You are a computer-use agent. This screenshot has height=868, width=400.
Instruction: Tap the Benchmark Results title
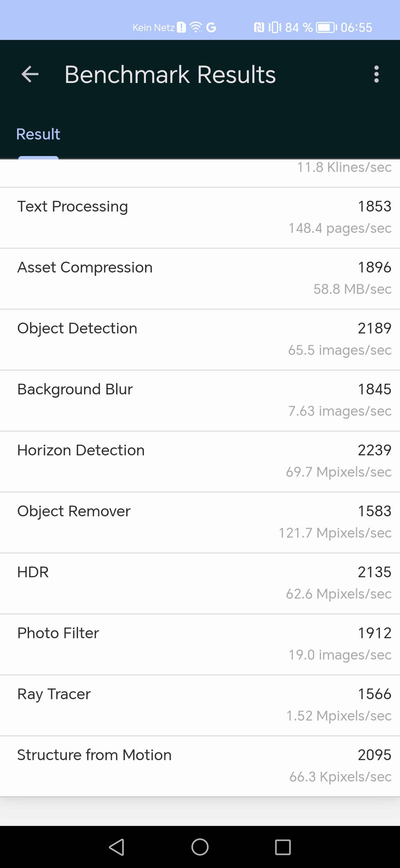(x=170, y=74)
